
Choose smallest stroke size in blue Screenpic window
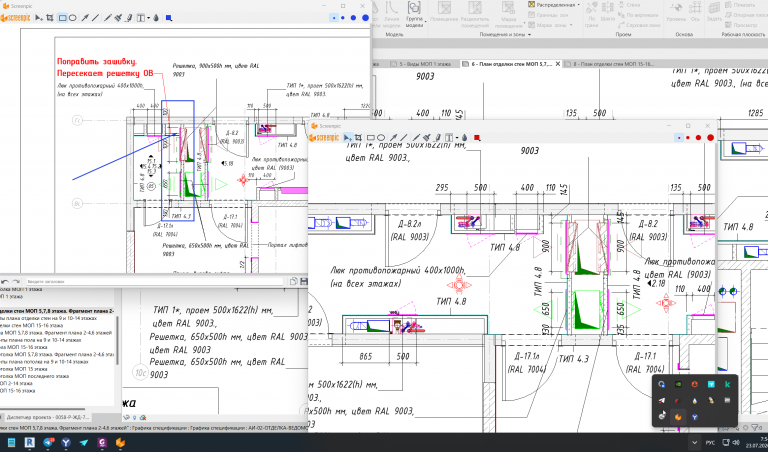tap(334, 18)
